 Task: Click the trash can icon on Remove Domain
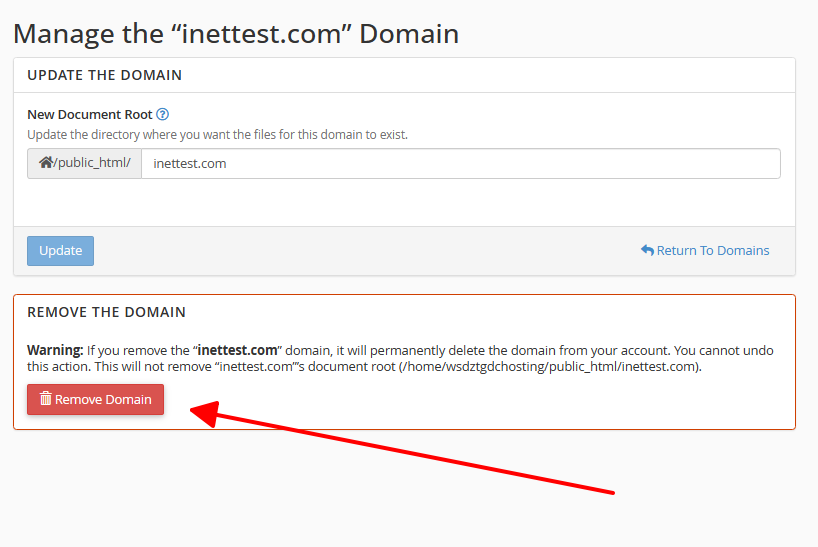46,399
